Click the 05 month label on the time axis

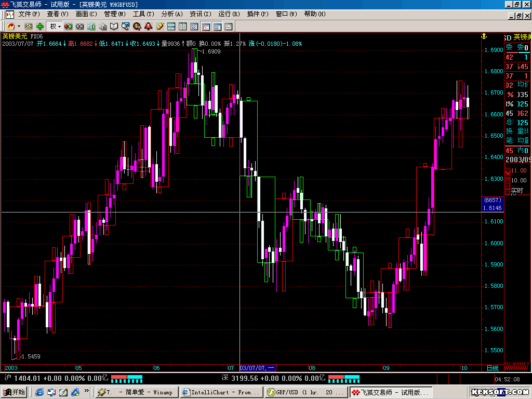pyautogui.click(x=78, y=368)
